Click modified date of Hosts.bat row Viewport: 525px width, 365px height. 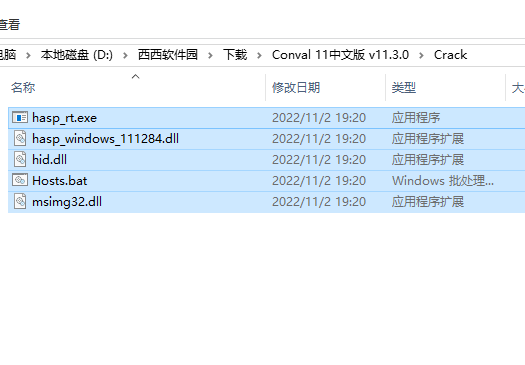[319, 181]
